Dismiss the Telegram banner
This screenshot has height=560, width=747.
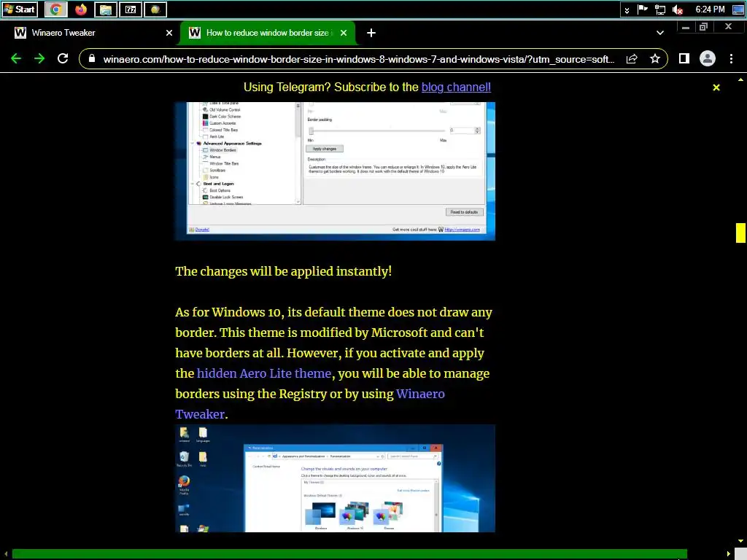[x=716, y=87]
